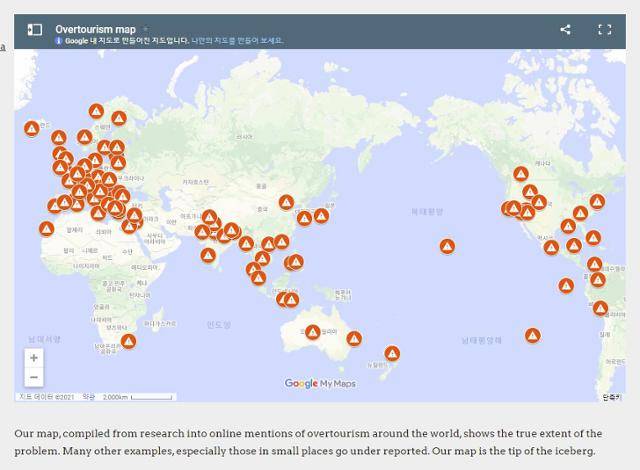640x470 pixels.
Task: Select the marker at southern tip of India
Action: [208, 255]
